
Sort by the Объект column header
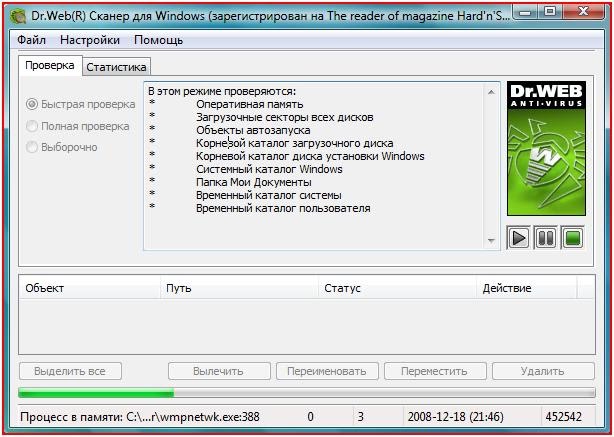[89, 288]
